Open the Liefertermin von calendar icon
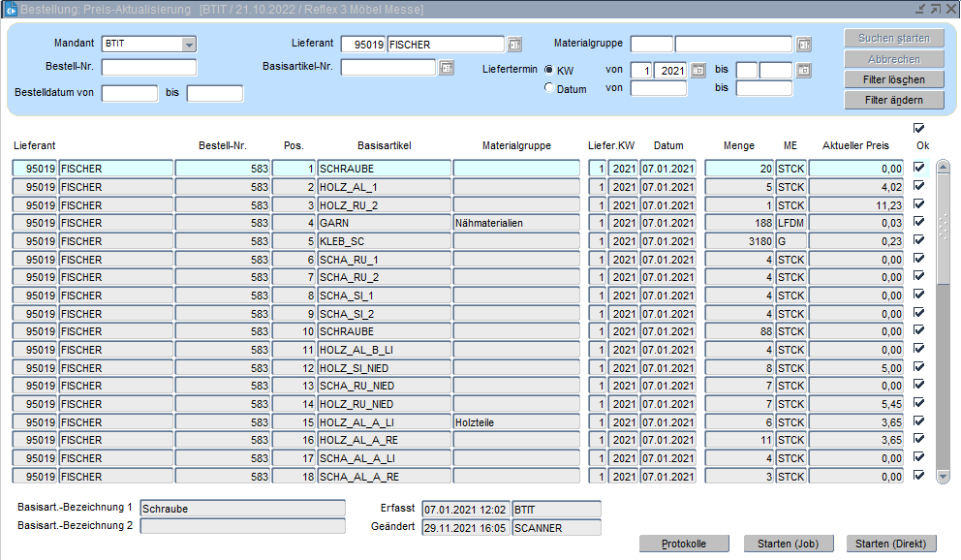 698,71
